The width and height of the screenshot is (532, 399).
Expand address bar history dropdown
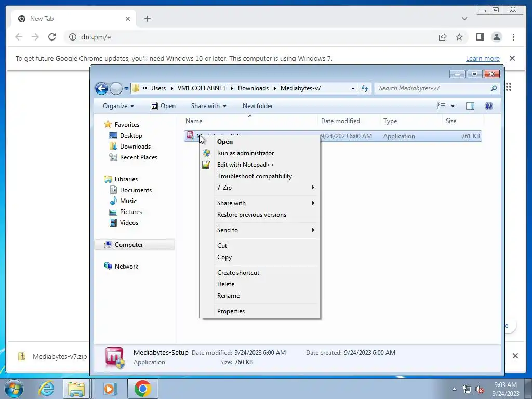point(353,88)
